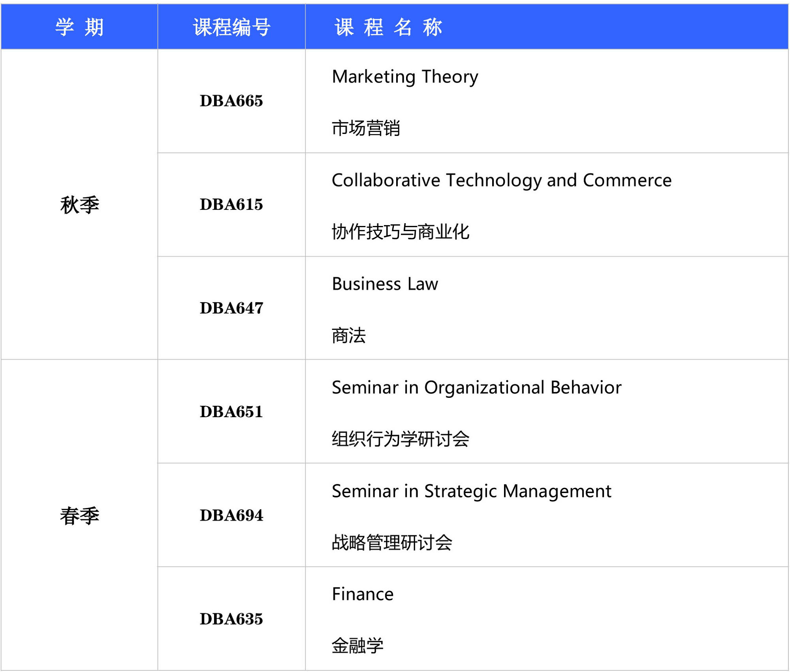
Task: Click the Marketing Theory course name
Action: 405,77
